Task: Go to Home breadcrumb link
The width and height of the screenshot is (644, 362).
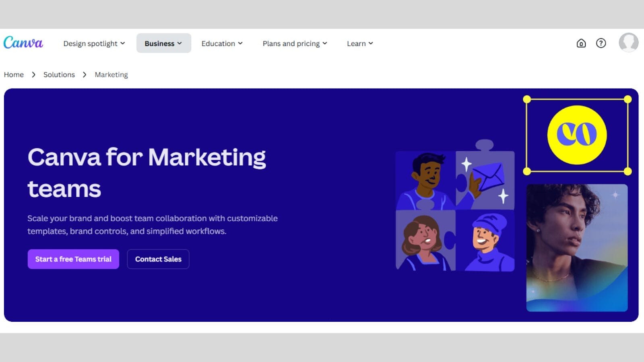Action: (x=14, y=75)
